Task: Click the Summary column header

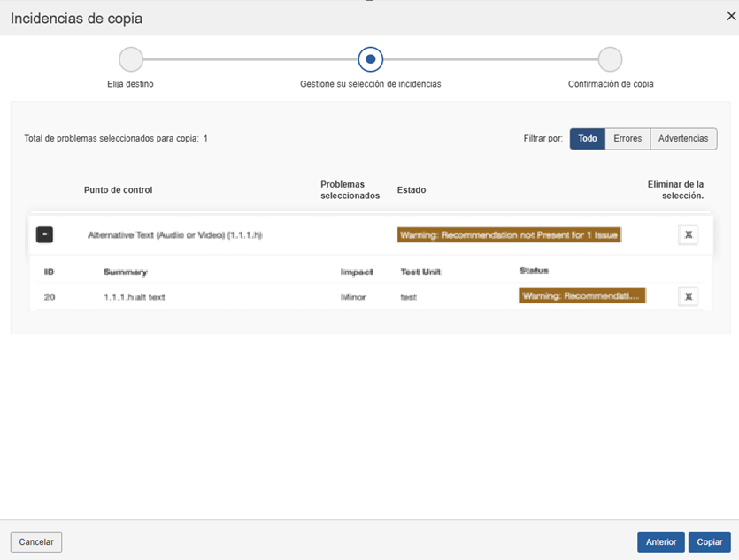Action: click(125, 272)
